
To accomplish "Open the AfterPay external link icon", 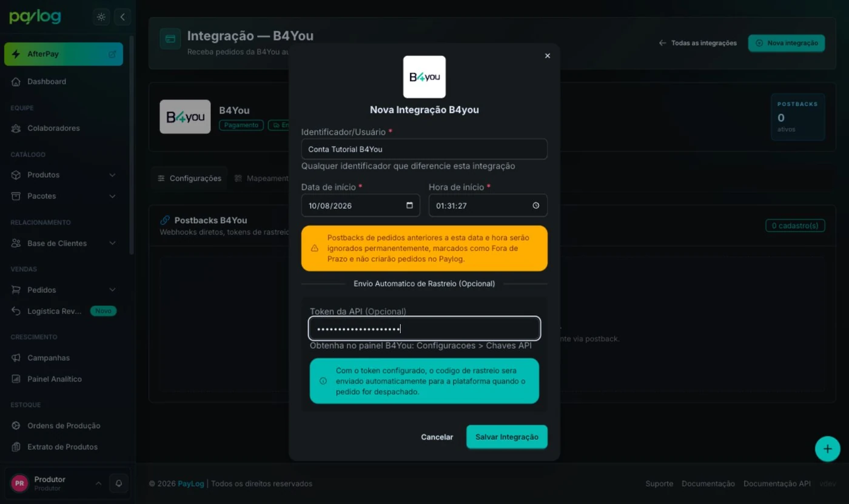I will (x=112, y=54).
